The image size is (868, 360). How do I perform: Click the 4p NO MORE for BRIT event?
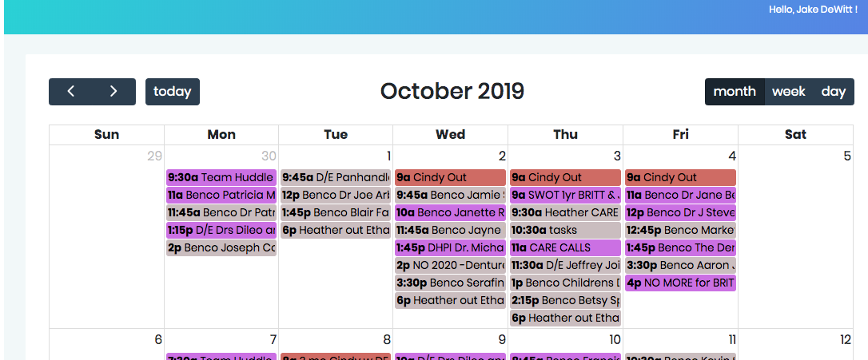coord(680,283)
